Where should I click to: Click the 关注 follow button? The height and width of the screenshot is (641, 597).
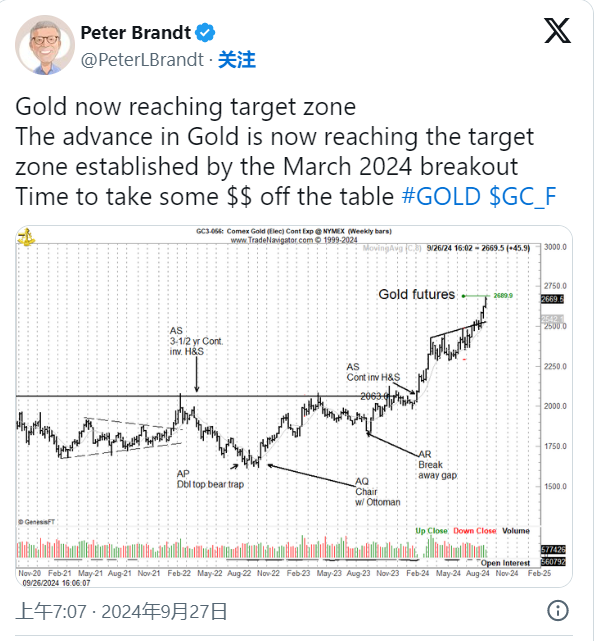(237, 60)
